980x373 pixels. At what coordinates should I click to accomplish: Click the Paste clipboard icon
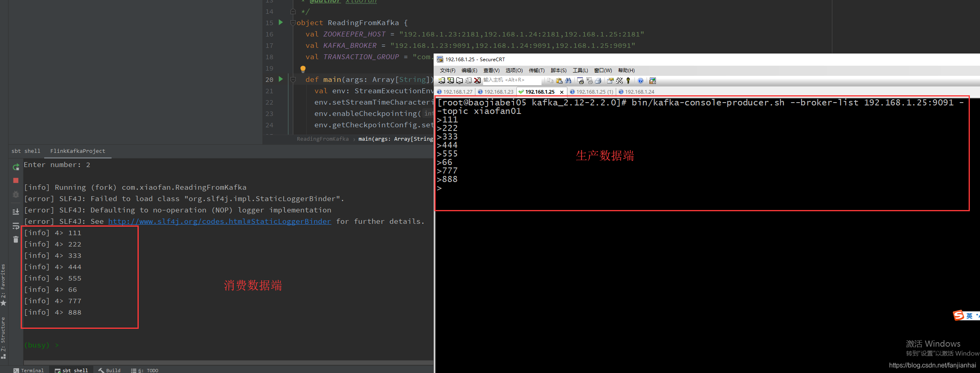click(559, 81)
